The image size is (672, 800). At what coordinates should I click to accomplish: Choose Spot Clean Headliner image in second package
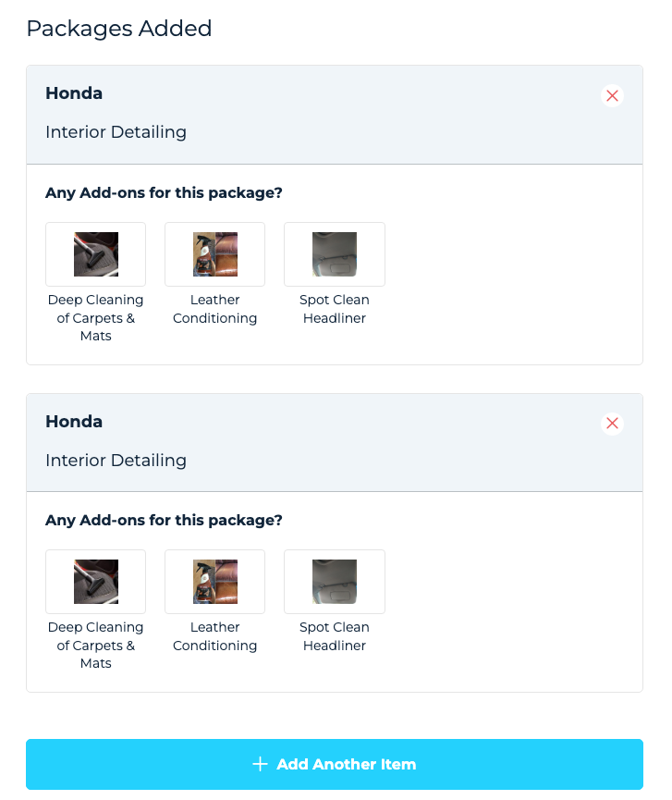[335, 582]
